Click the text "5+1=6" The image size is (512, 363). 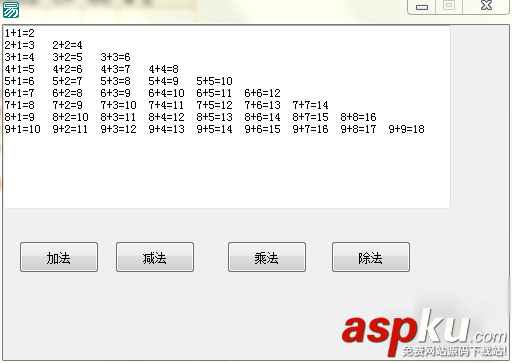20,81
